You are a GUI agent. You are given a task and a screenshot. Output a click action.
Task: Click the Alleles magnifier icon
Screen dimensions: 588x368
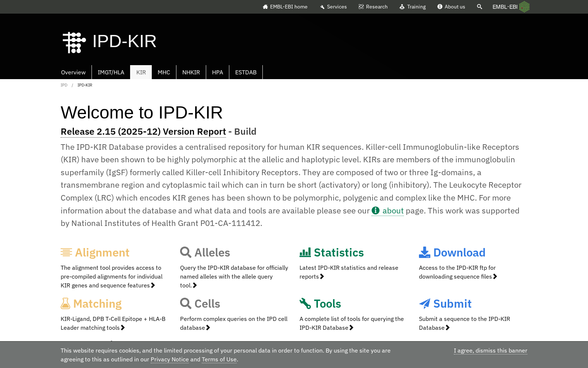coord(186,252)
